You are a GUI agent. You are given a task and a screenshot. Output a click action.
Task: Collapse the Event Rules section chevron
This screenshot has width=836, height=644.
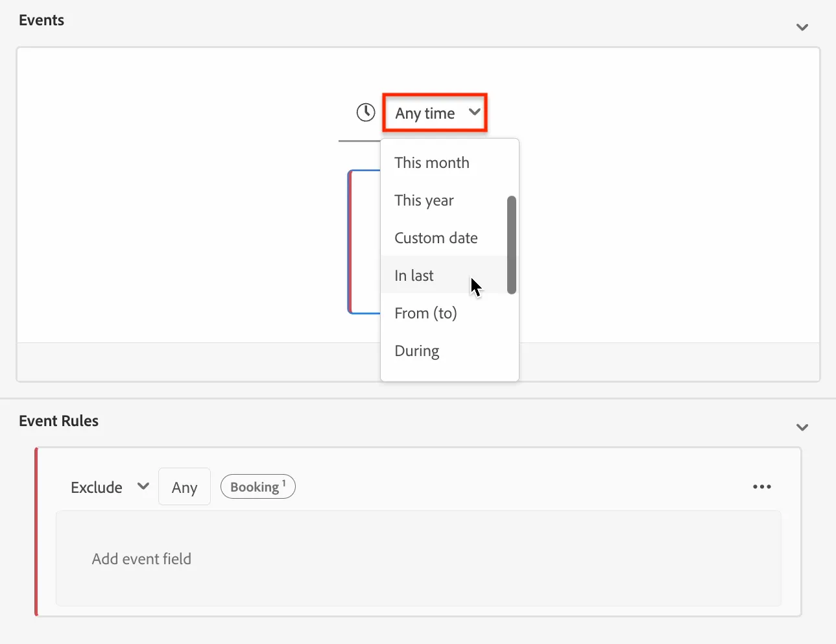(802, 427)
